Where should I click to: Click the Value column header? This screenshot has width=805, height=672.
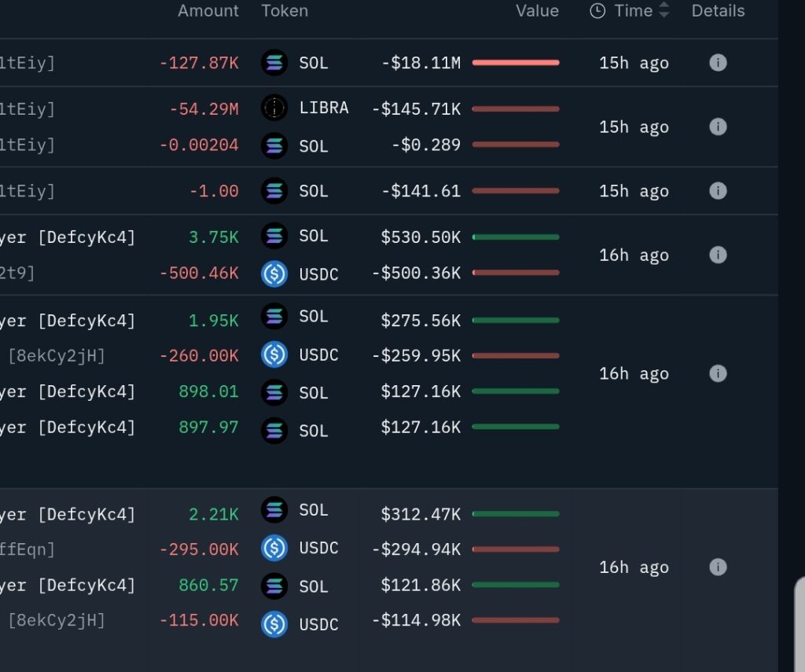[537, 11]
